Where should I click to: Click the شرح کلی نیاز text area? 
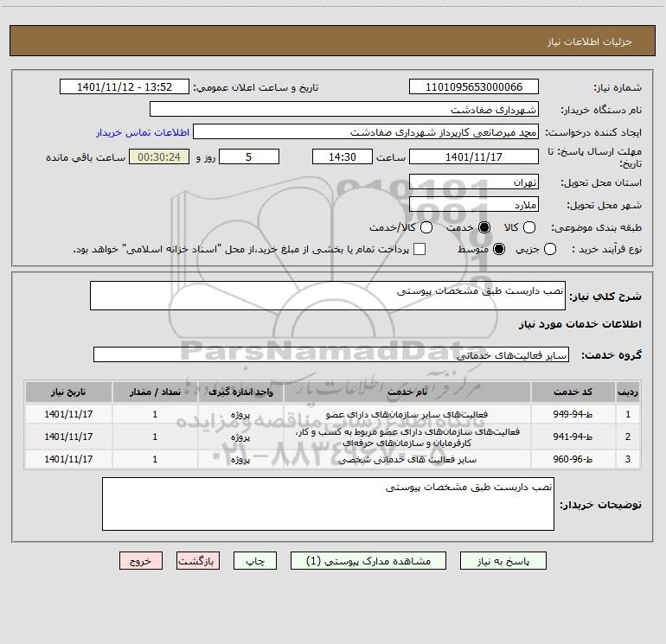pyautogui.click(x=328, y=296)
